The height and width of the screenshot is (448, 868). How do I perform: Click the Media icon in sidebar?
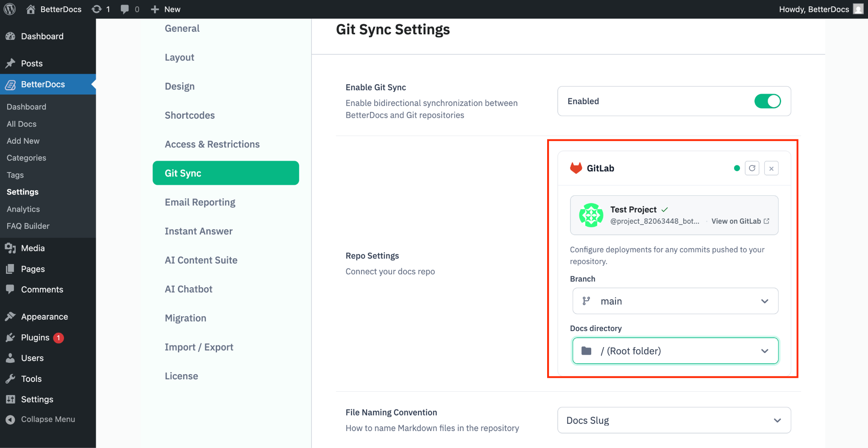[11, 248]
